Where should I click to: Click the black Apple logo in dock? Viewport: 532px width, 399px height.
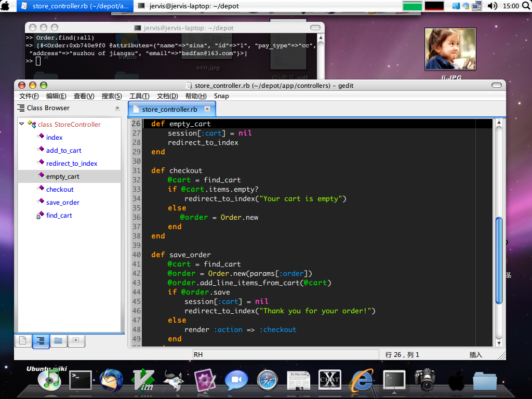point(456,381)
